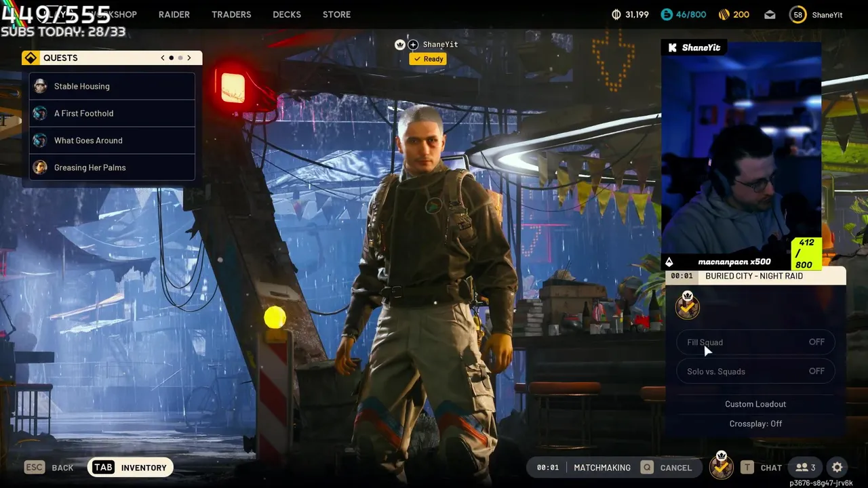Open the A First Foothold quest
Screen dimensions: 868x488
click(112, 113)
